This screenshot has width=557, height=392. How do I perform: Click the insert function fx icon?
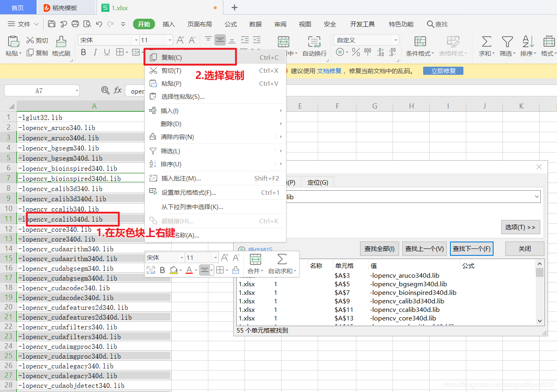(x=118, y=90)
